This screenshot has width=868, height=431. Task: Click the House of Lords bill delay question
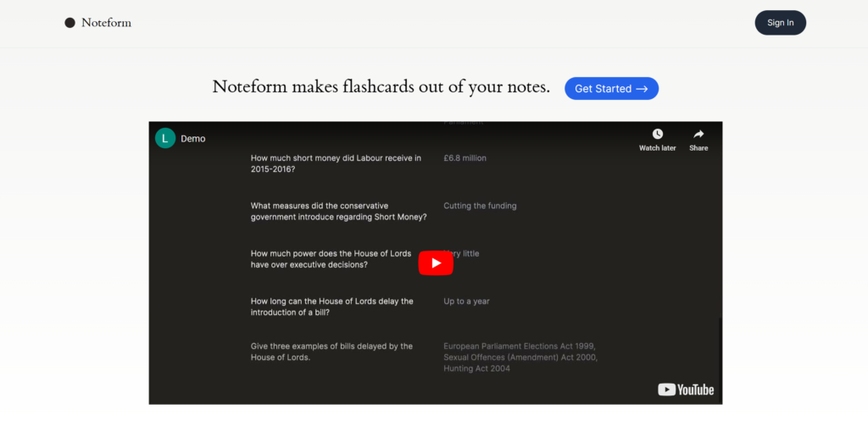(332, 307)
